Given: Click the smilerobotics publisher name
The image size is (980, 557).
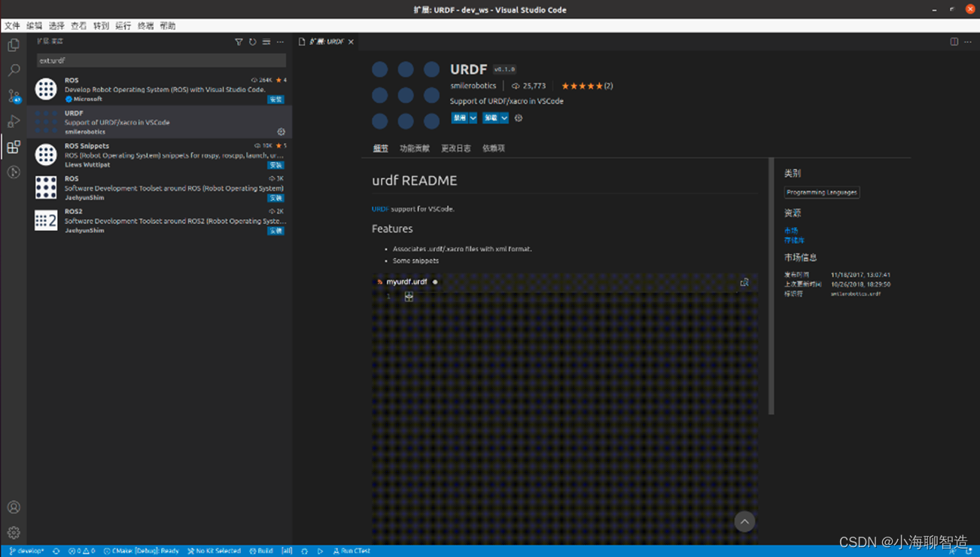Looking at the screenshot, I should click(x=473, y=86).
